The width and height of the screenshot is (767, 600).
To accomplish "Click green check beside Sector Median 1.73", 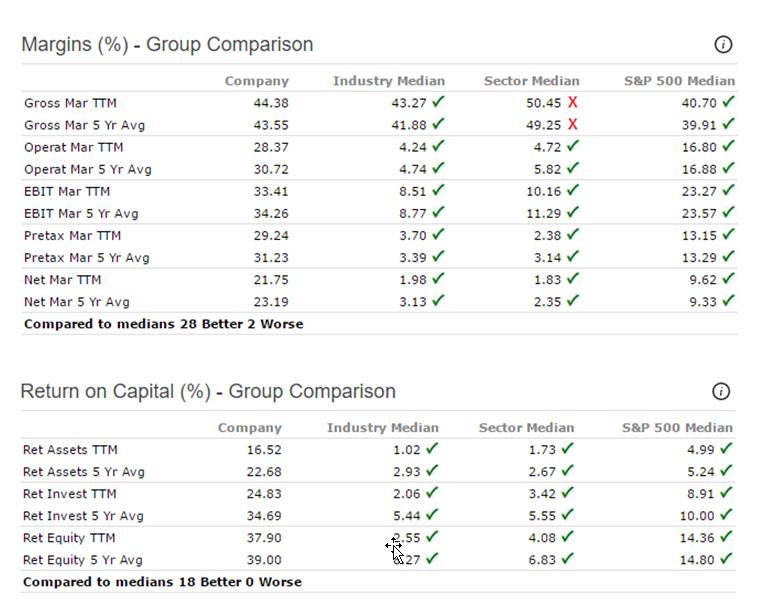I will (567, 448).
